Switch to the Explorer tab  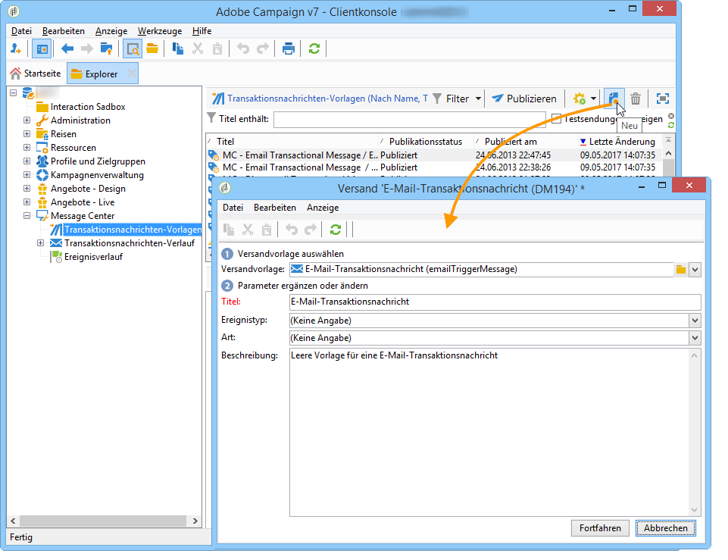click(102, 74)
